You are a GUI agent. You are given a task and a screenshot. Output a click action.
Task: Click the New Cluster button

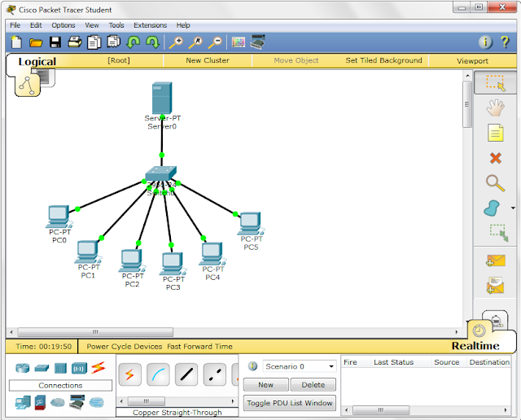tap(208, 60)
